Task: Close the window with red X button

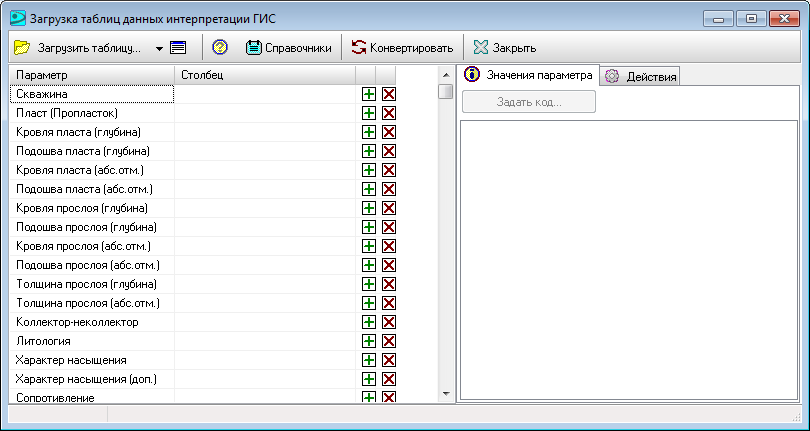Action: pyautogui.click(x=785, y=19)
